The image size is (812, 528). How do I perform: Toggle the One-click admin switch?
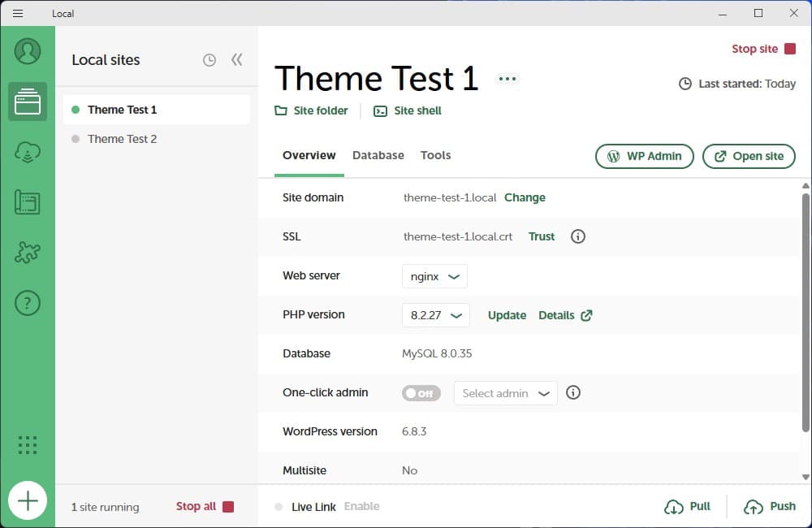(421, 393)
